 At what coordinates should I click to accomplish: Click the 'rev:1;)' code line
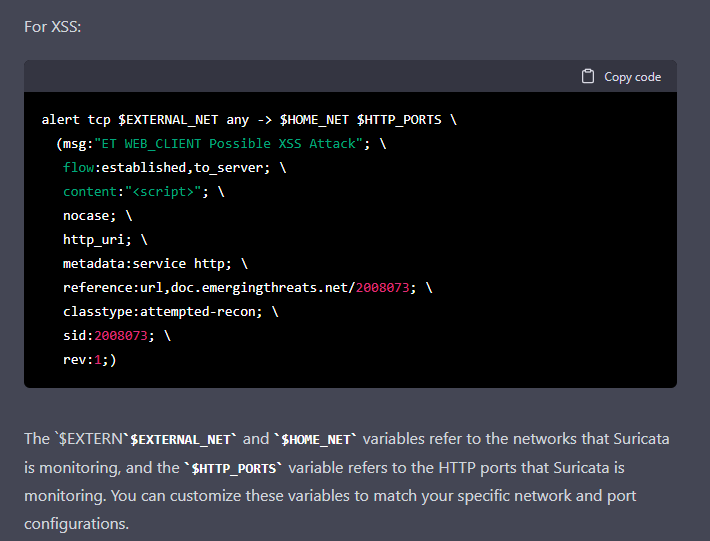coord(90,359)
